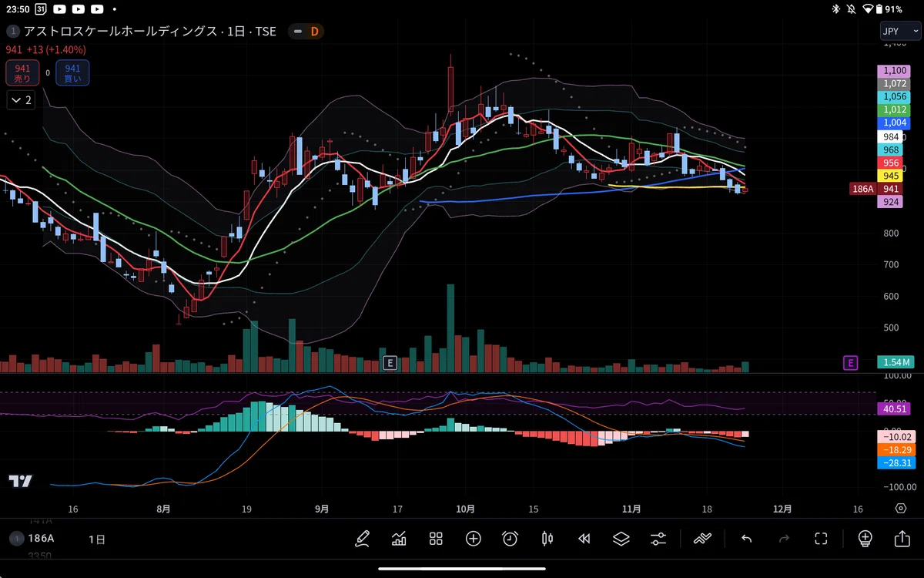Click the 968 teal price label
924x578 pixels.
tap(890, 150)
